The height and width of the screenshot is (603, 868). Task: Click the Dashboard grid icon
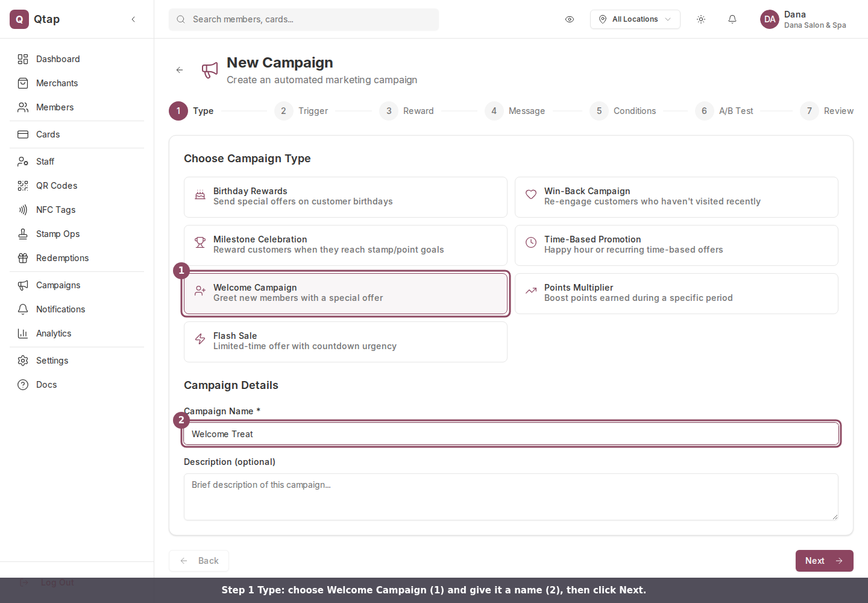(x=23, y=59)
